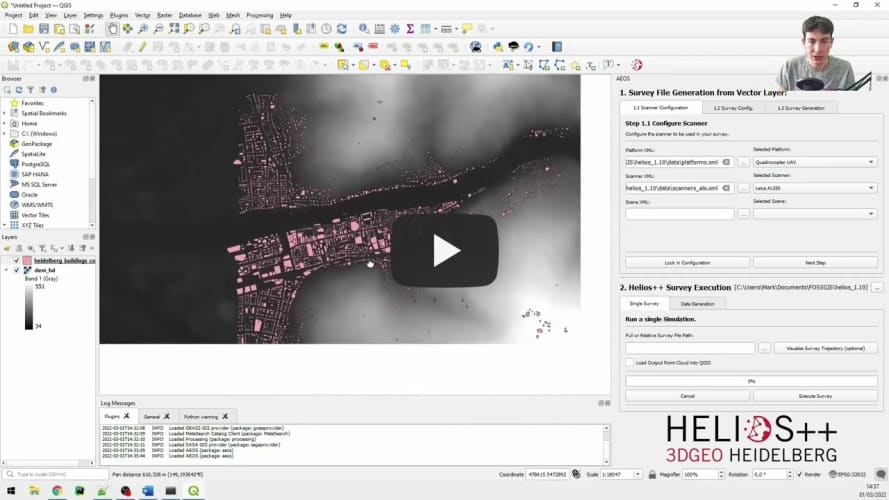Click the Select Features by area icon

342,65
